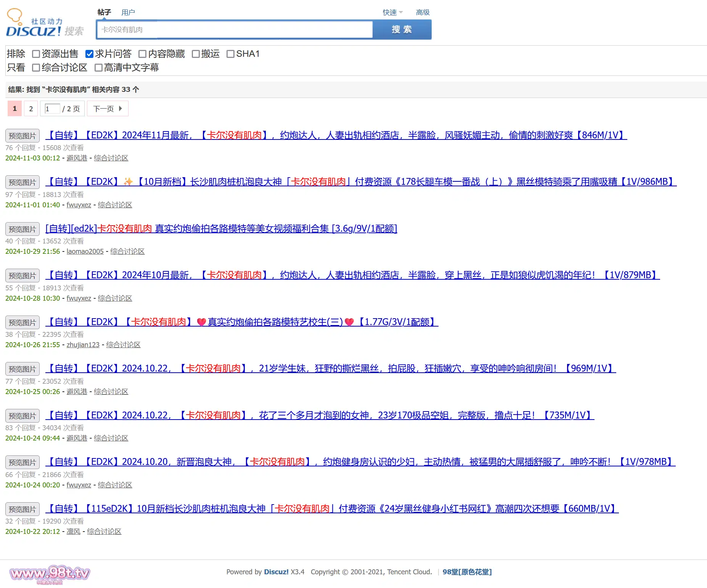View the zhujian123 user profile

[x=83, y=345]
